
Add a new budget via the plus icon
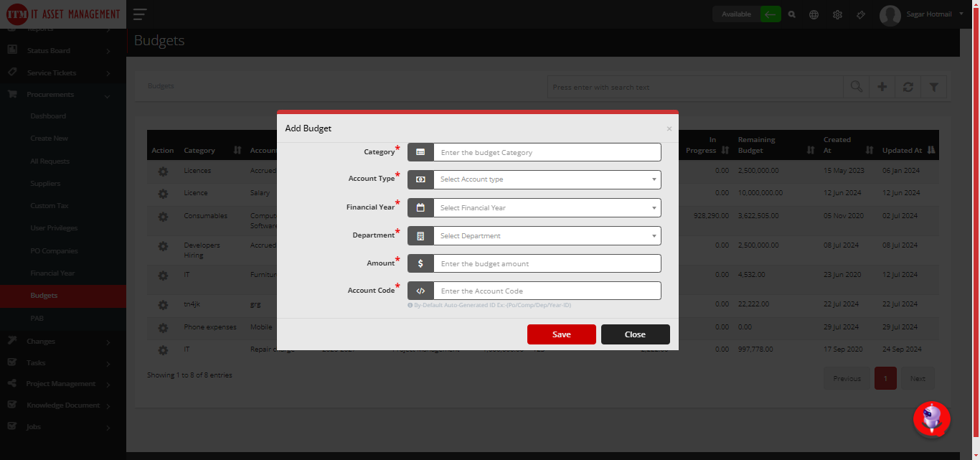point(882,86)
